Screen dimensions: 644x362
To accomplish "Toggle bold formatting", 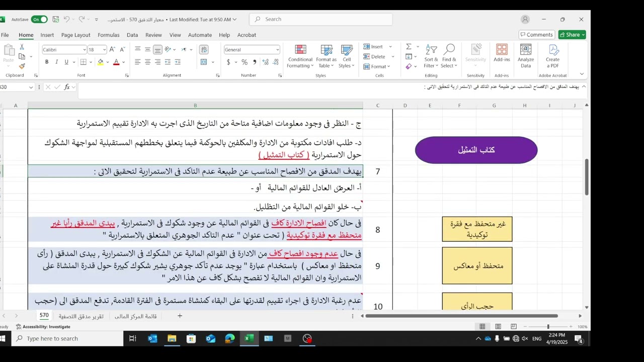I will [x=47, y=62].
